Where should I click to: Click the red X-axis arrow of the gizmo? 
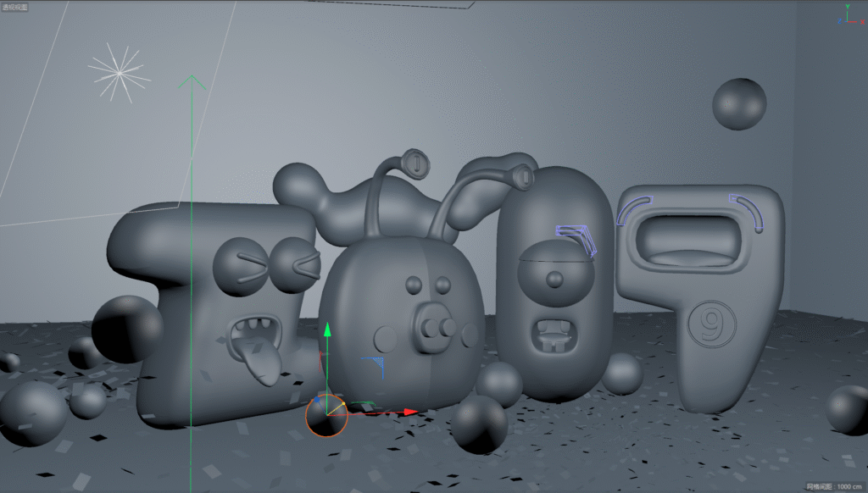(x=409, y=412)
